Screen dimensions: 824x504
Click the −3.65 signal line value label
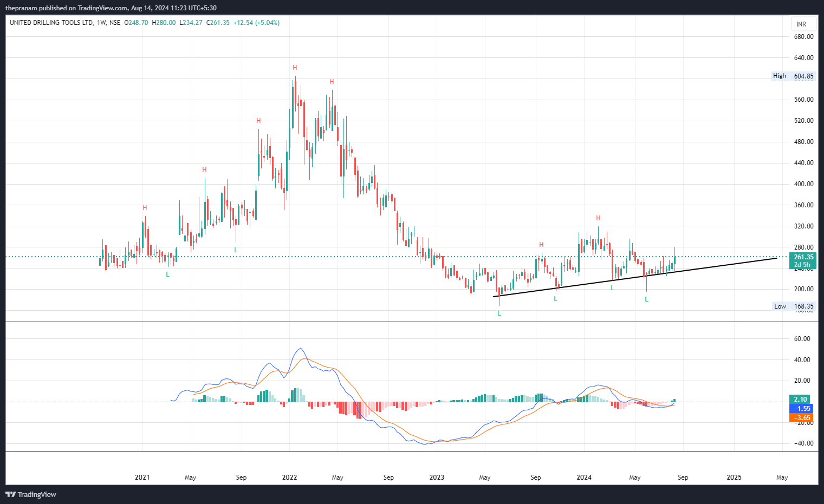801,418
